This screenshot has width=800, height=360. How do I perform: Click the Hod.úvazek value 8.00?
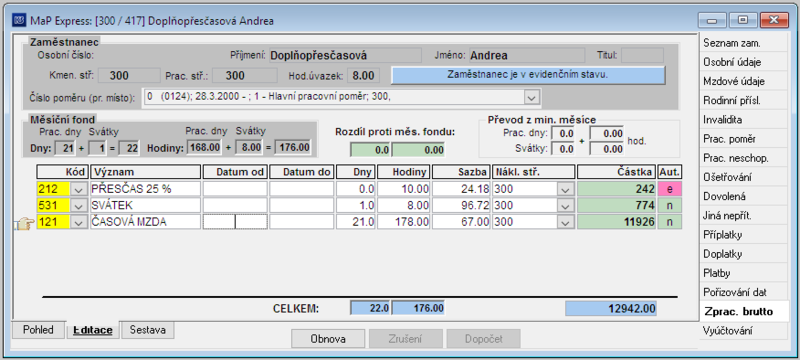[x=363, y=75]
